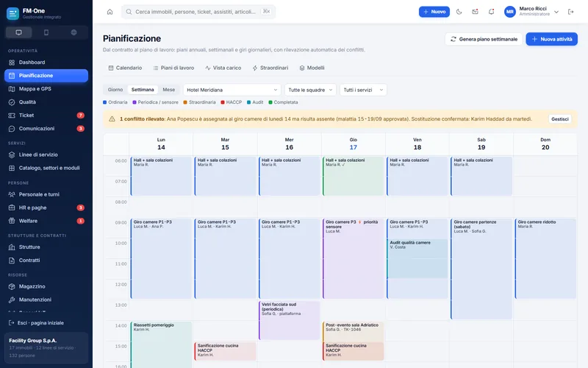Open notifications bell icon

491,12
